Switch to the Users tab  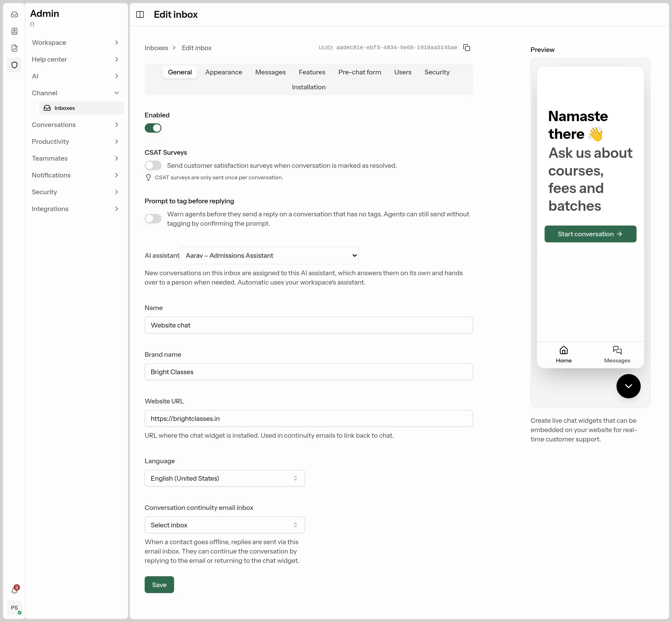tap(403, 72)
